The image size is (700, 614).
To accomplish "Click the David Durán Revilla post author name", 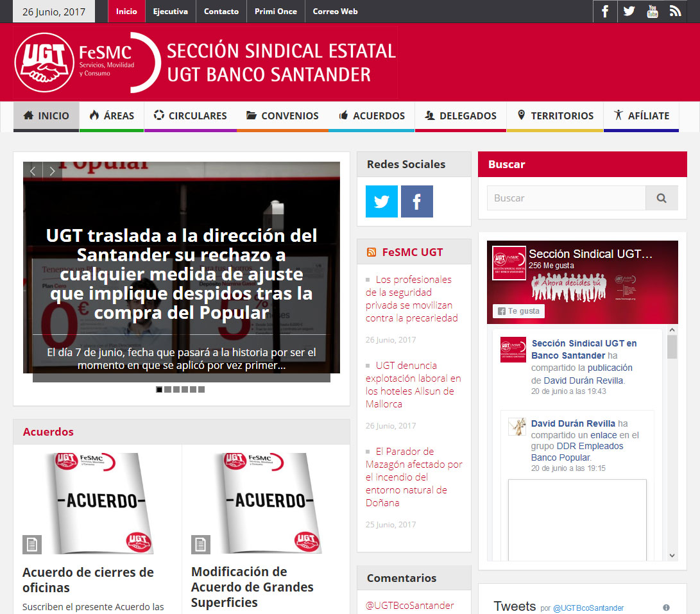I will (x=573, y=423).
